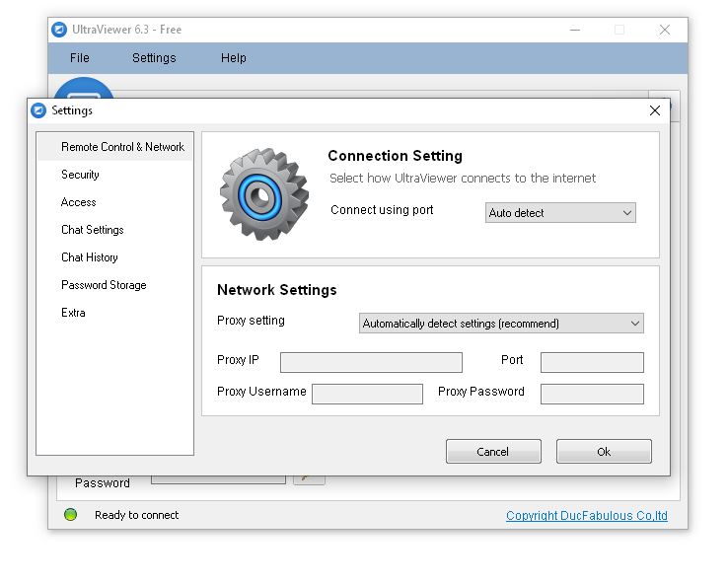Close the Settings dialog with X
This screenshot has width=728, height=583.
pos(655,110)
